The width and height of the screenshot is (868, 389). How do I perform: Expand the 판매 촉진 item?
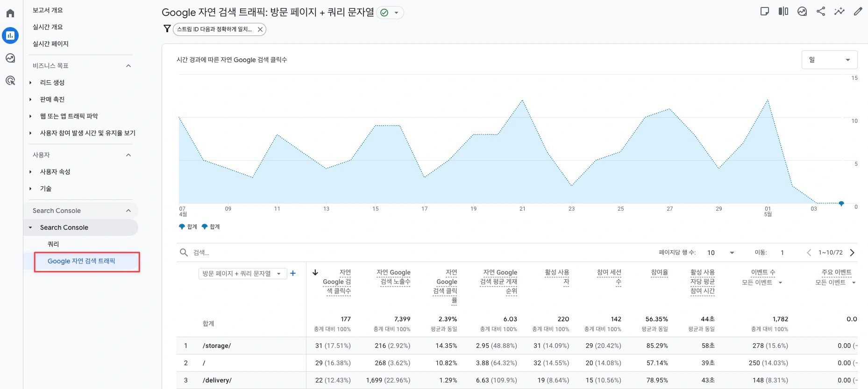tap(31, 99)
